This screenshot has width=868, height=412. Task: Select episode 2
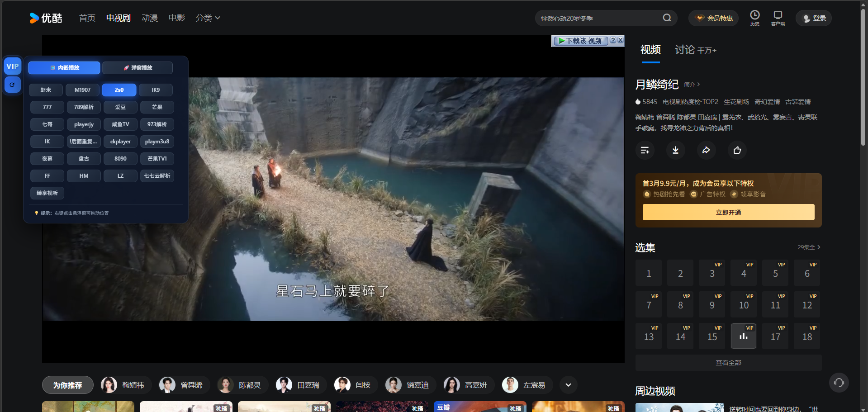680,273
